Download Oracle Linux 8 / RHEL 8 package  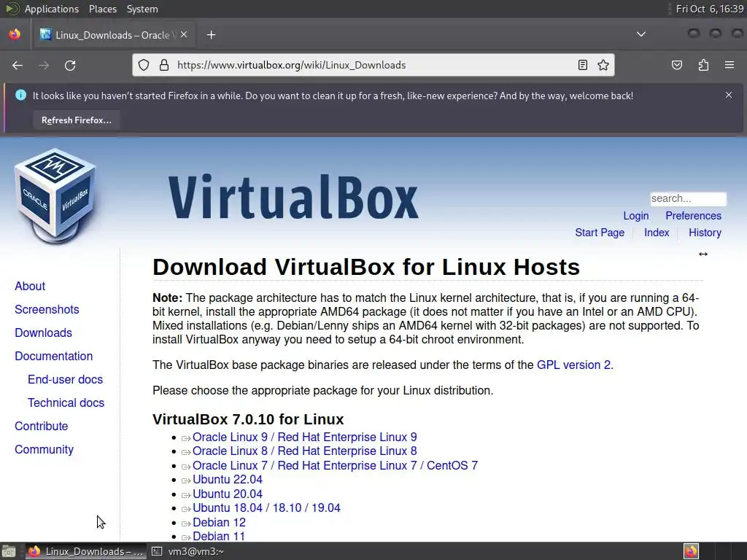[304, 451]
